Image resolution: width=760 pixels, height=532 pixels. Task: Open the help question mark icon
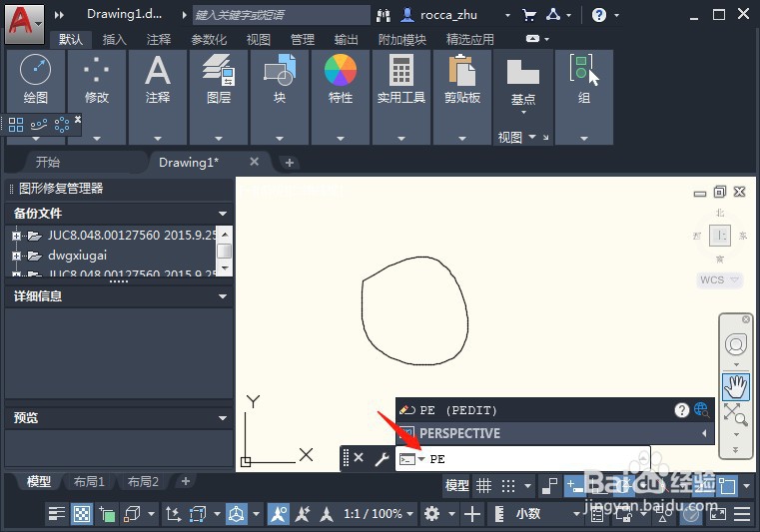point(599,15)
